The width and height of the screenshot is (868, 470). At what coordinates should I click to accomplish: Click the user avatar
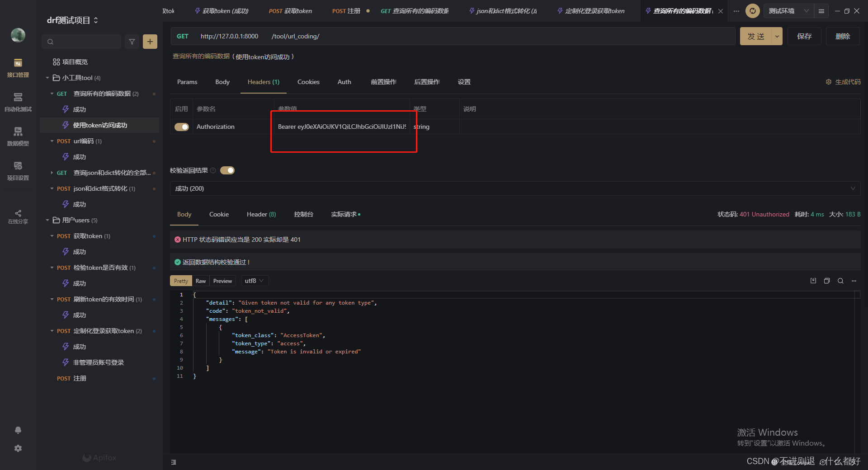[x=18, y=35]
